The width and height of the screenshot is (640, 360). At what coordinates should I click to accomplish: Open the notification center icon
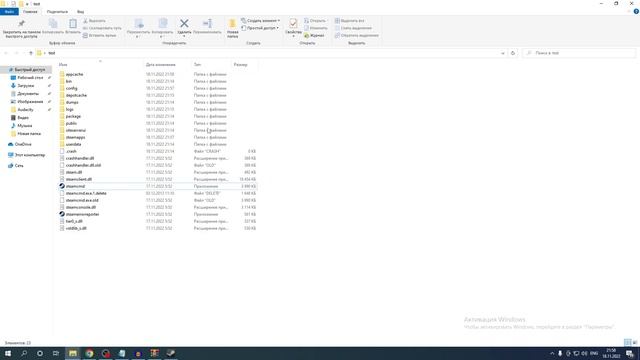630,353
